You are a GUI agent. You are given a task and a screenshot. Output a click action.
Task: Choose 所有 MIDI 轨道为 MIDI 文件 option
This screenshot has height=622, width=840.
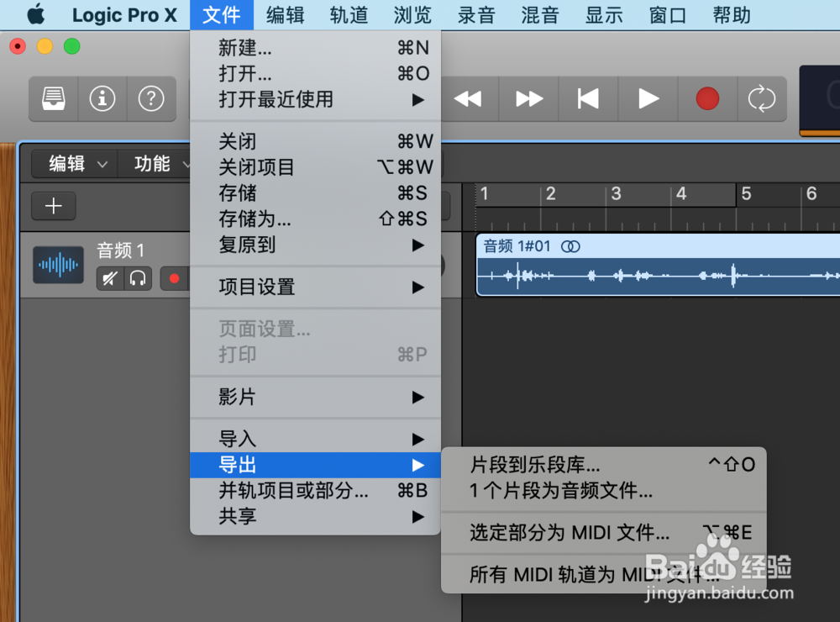(x=604, y=575)
